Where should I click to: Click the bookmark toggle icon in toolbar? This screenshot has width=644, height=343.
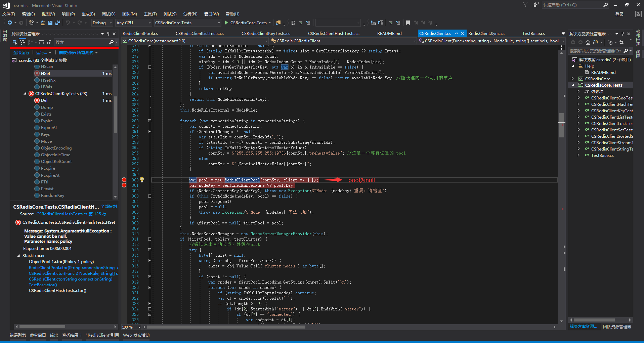pos(408,23)
